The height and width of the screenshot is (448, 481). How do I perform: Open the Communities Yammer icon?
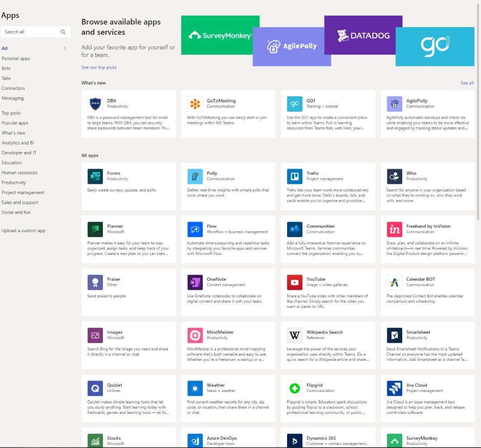295,229
